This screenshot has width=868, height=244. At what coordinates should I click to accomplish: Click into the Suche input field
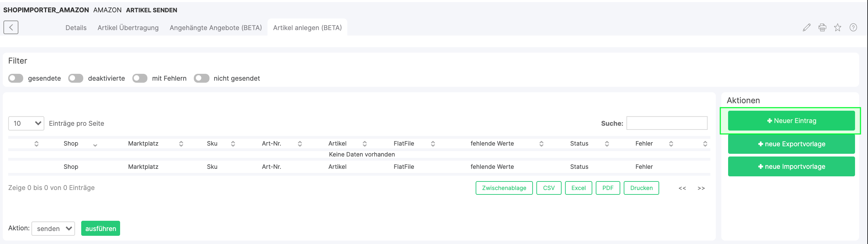click(667, 123)
